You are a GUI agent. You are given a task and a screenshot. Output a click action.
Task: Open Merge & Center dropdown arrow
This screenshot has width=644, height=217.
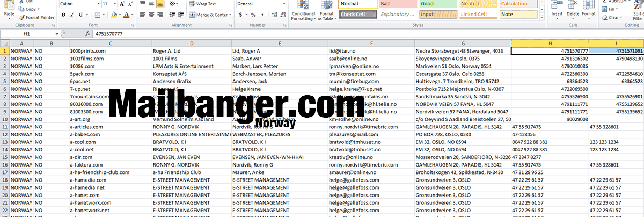click(x=230, y=15)
